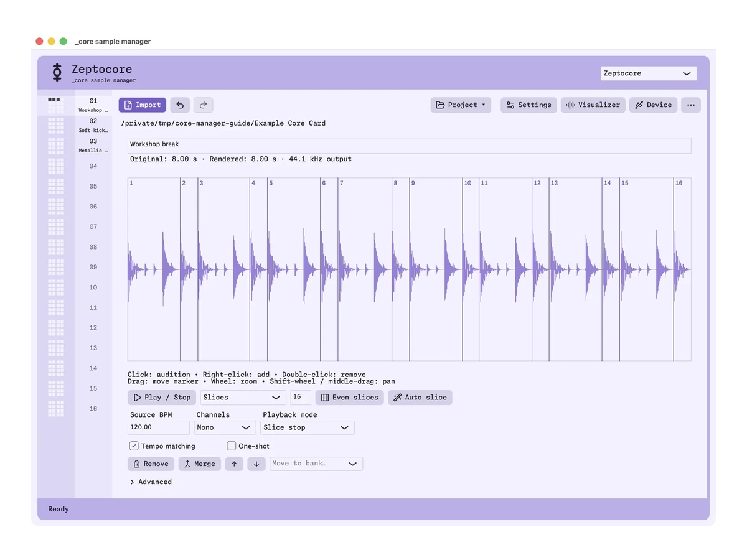Select sample 03 Metallic
The height and width of the screenshot is (560, 747).
(x=93, y=146)
